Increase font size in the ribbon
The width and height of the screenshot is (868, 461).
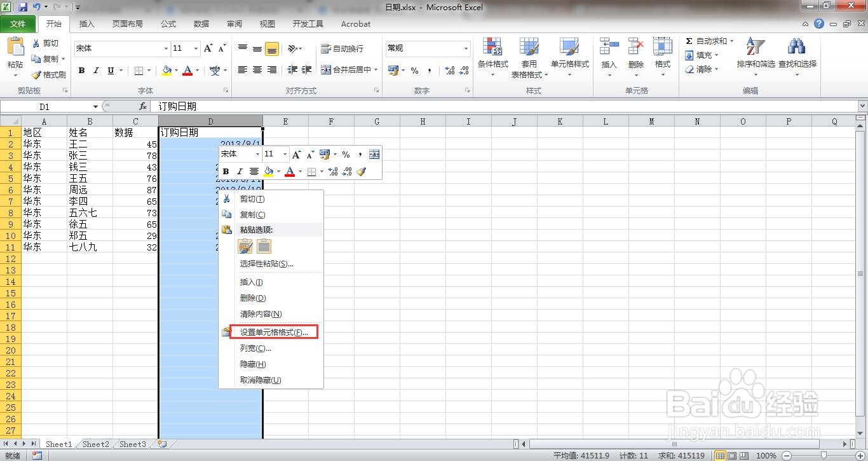pos(209,48)
